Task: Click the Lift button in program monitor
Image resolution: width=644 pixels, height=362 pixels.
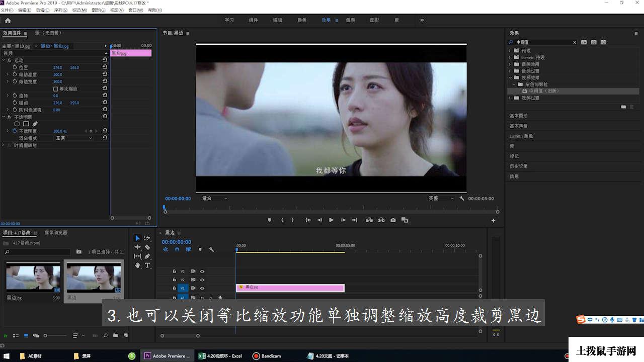Action: point(369,220)
